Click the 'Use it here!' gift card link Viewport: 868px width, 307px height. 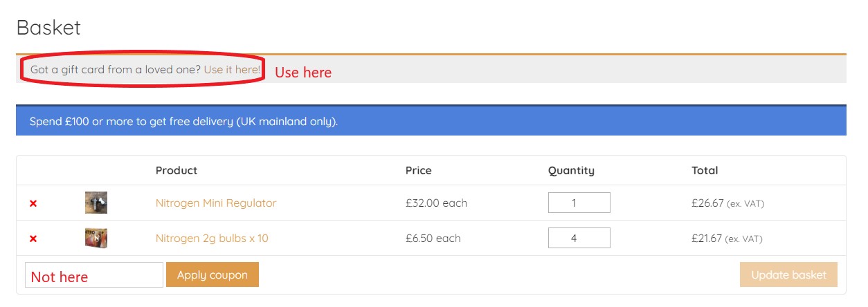click(233, 70)
